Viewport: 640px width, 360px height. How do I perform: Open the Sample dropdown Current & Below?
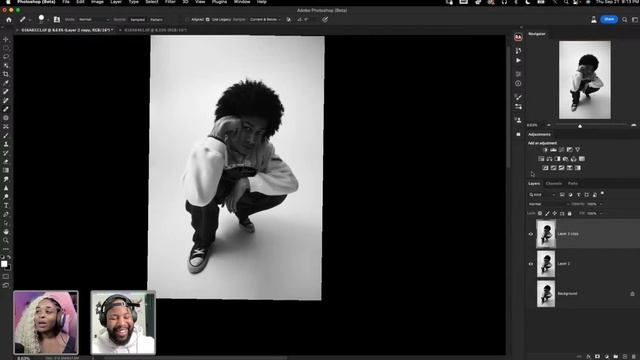tap(265, 19)
